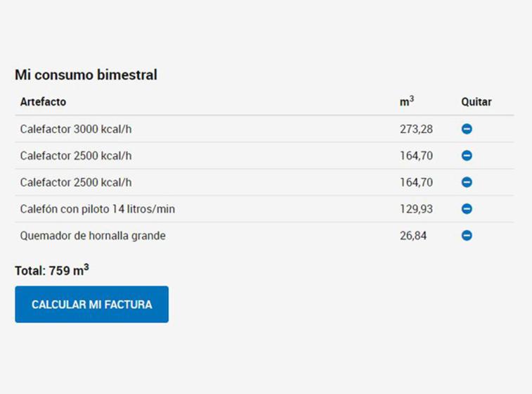Image resolution: width=532 pixels, height=394 pixels.
Task: Select the Calefactor 3000 kcal/h row name
Action: coord(76,129)
